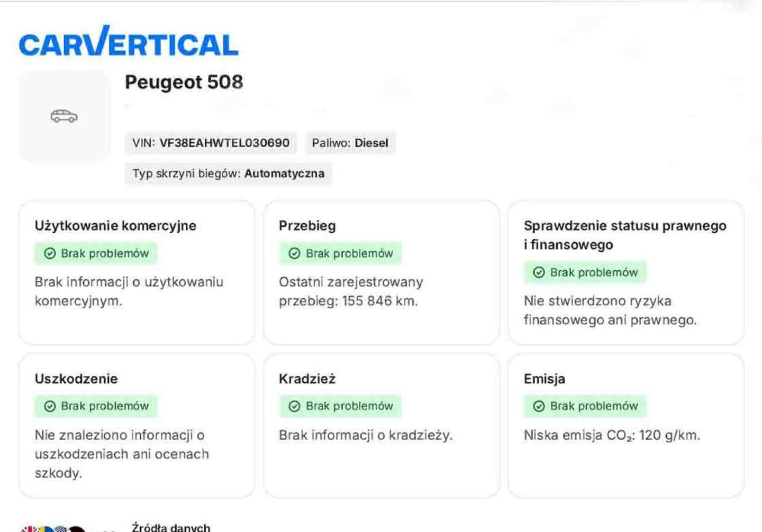The width and height of the screenshot is (762, 532).
Task: Click the checkmark icon under Sprawdzenie statusu prawnego
Action: (539, 272)
